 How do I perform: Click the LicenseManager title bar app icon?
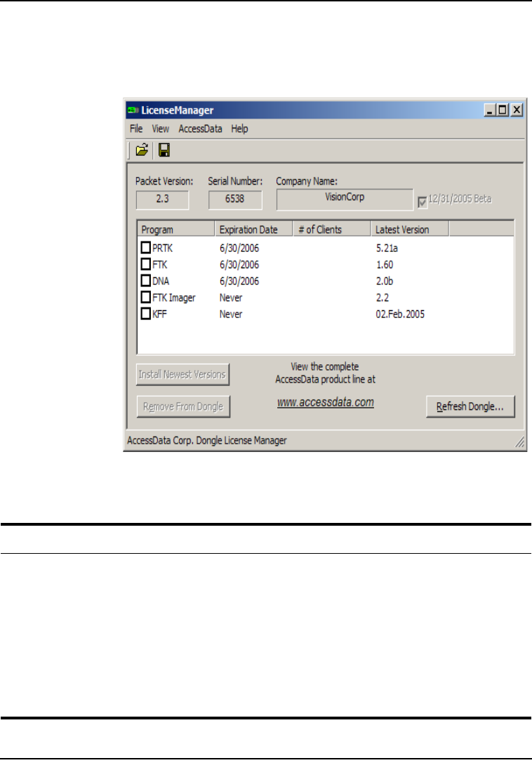[x=133, y=110]
